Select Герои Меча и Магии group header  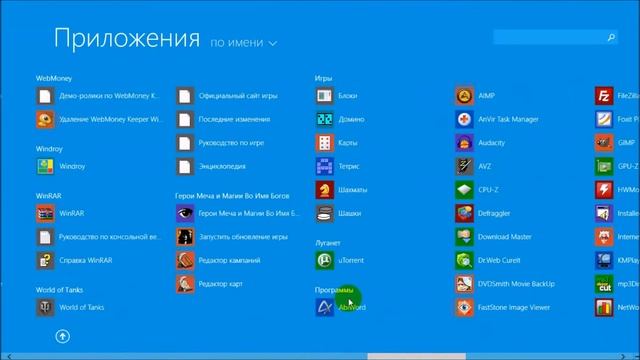232,196
